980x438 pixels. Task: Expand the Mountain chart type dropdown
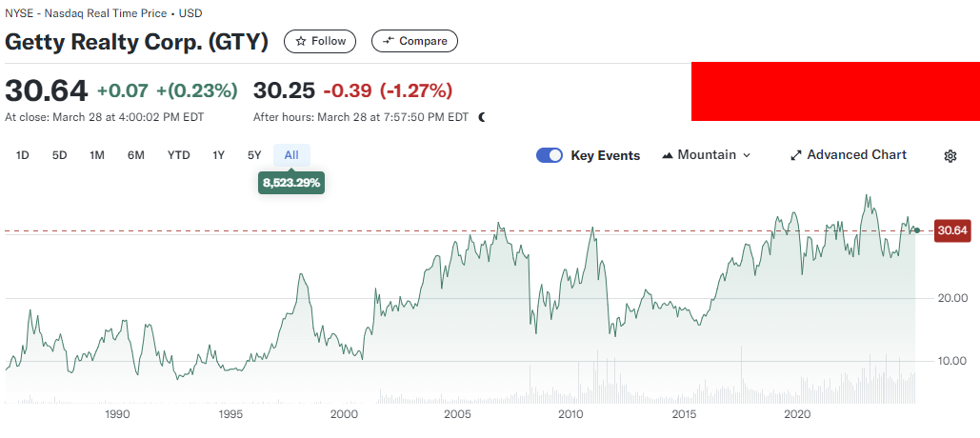pyautogui.click(x=706, y=155)
